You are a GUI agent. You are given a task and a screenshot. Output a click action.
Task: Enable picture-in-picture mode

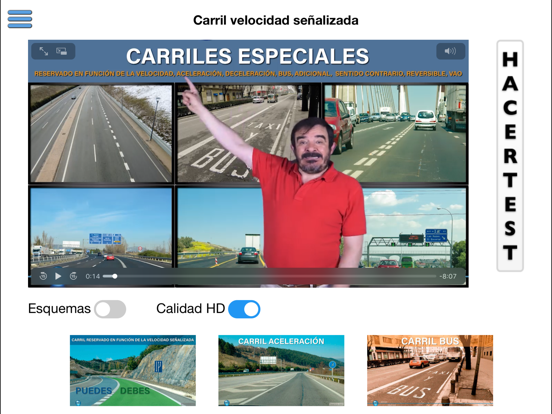point(62,51)
